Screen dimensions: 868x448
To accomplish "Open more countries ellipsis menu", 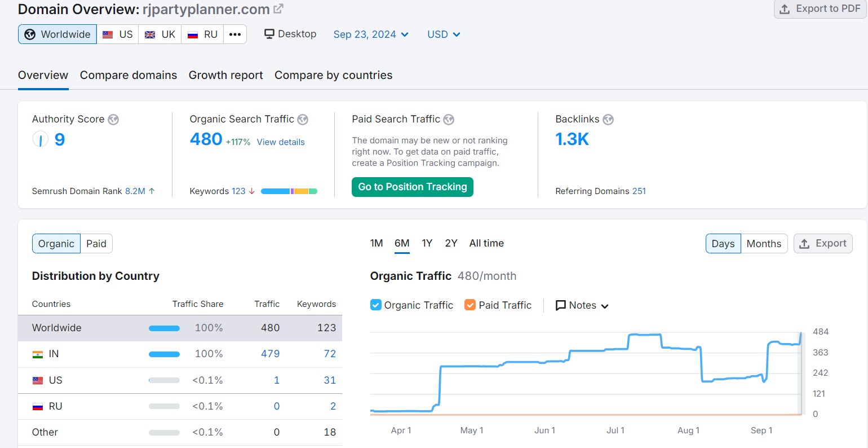I will click(235, 34).
